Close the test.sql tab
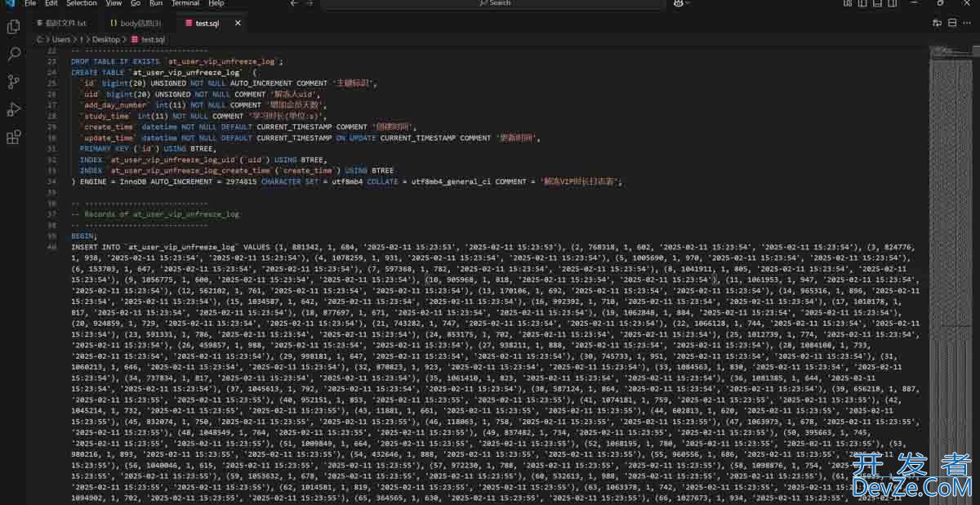Screen dimensions: 980x505 (238, 24)
